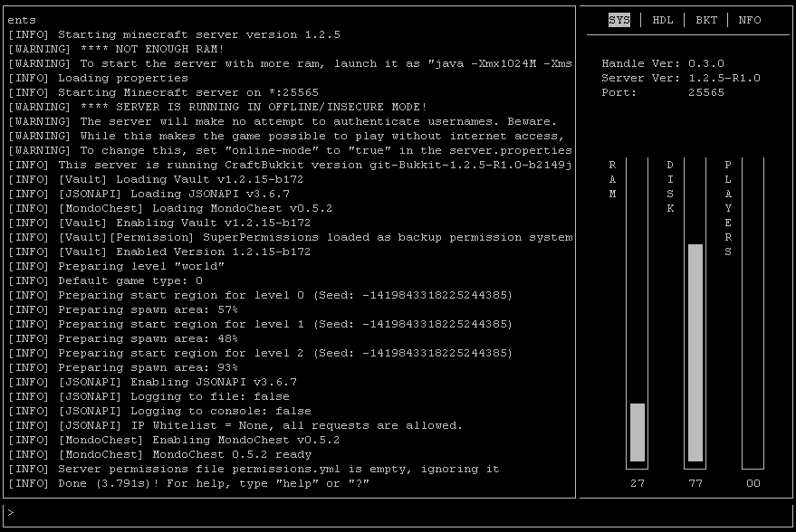Image resolution: width=796 pixels, height=532 pixels.
Task: Click the Port: 25565 line
Action: 663,92
